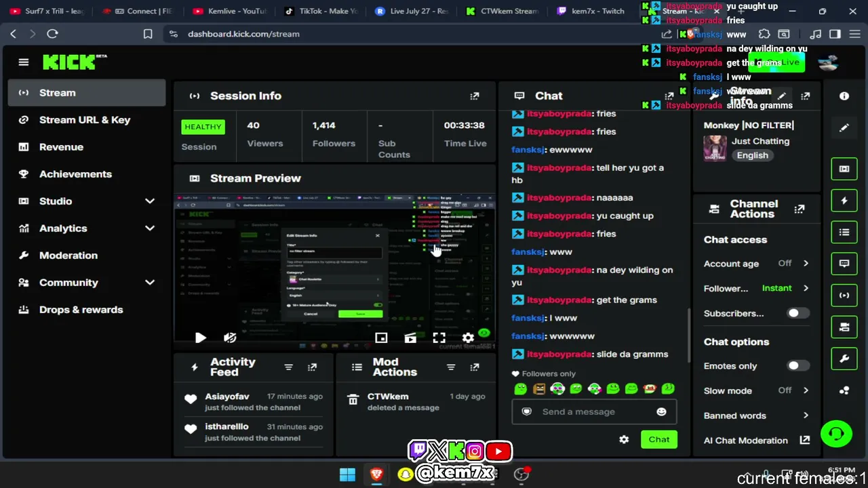The height and width of the screenshot is (488, 868).
Task: Toggle Activity Feed lightning widget in sidebar
Action: click(x=844, y=201)
